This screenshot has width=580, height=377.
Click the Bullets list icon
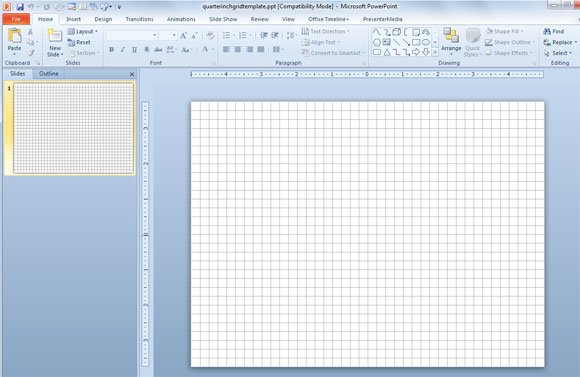tap(226, 36)
